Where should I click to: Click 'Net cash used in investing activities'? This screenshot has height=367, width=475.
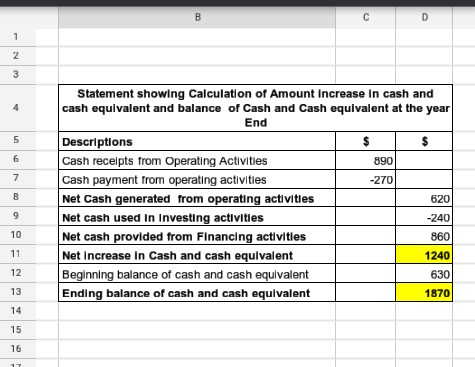coord(197,217)
